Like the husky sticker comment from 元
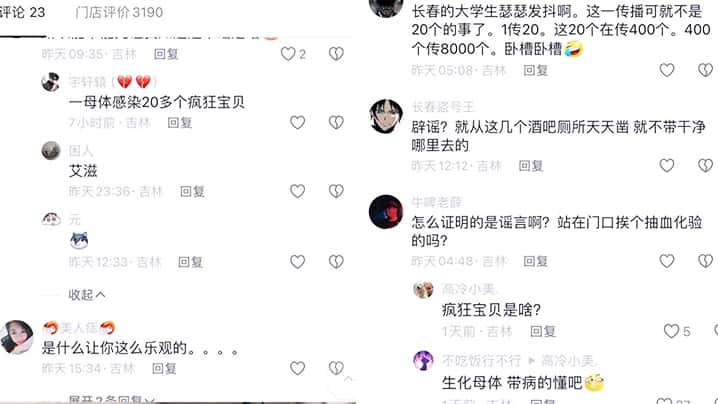 pyautogui.click(x=297, y=262)
